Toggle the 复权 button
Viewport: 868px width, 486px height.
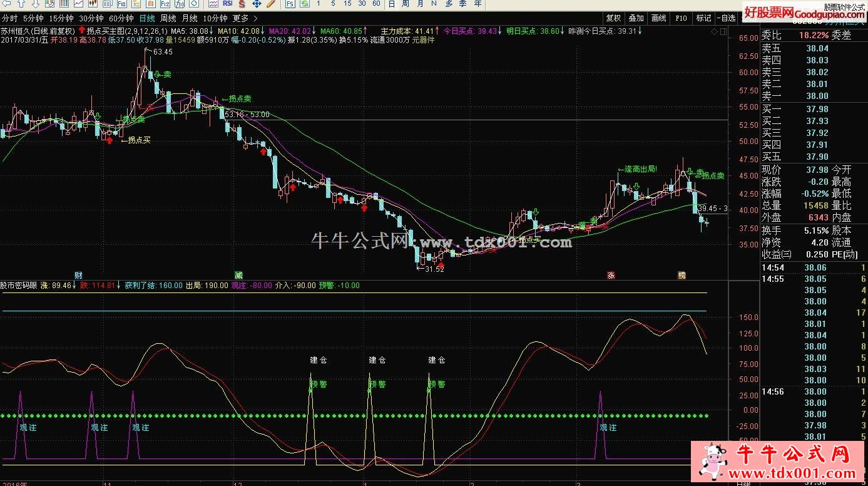point(614,18)
